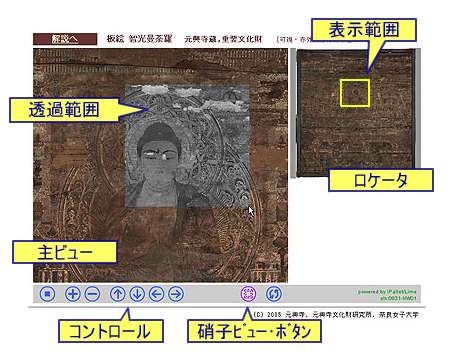Zoom in with the plus icon
Screen dimensions: 450x360
[72, 294]
